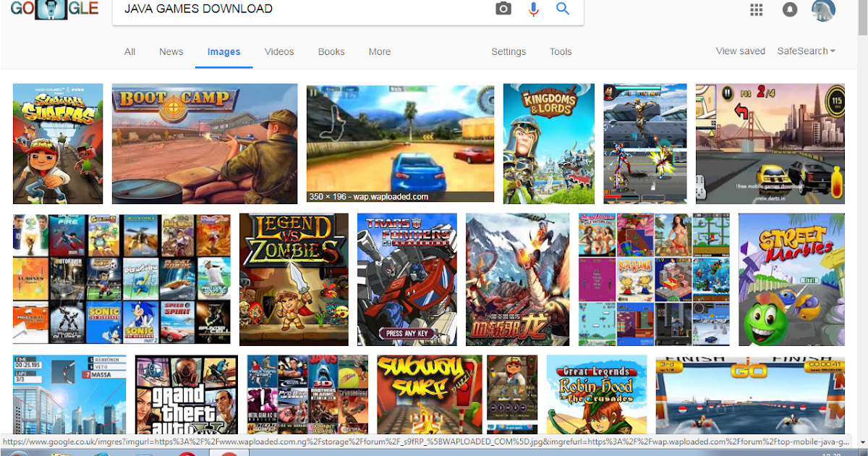Open the Kingdoms & Lords image
Image resolution: width=868 pixels, height=456 pixels.
pos(549,144)
